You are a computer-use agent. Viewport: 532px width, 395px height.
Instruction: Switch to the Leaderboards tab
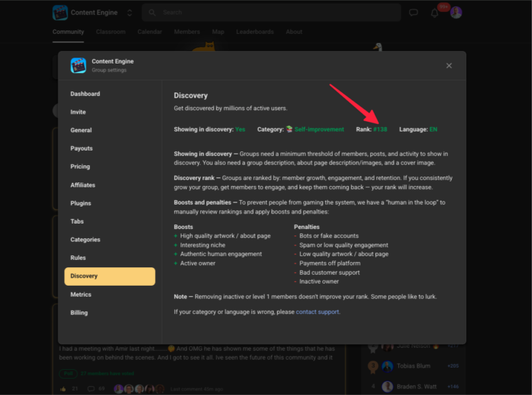coord(254,32)
